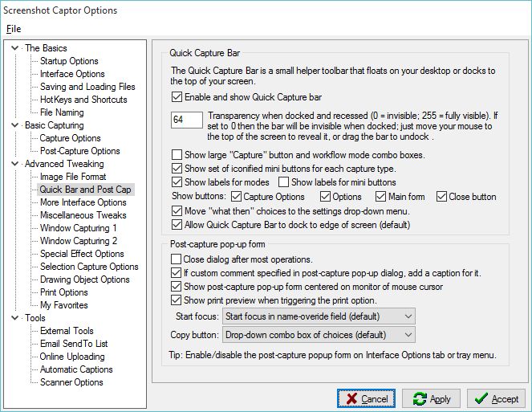Select File Naming in tree
The height and width of the screenshot is (412, 532).
(x=62, y=112)
